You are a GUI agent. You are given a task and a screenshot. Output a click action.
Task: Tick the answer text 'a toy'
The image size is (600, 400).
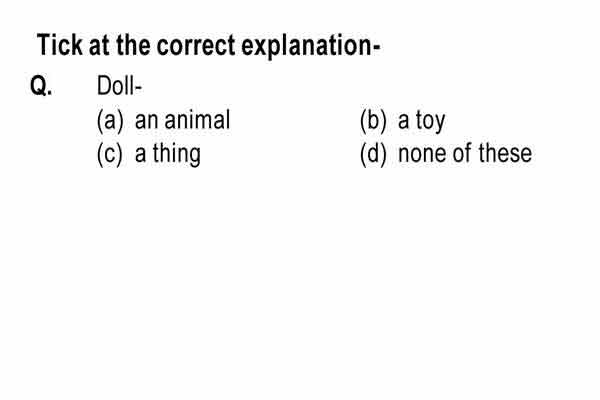point(422,122)
